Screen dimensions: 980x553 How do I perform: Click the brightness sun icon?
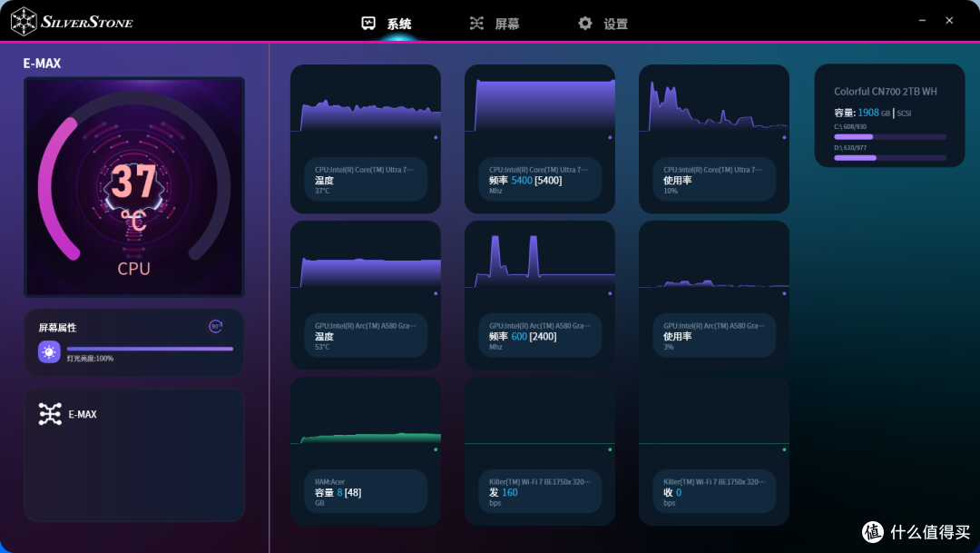tap(49, 352)
